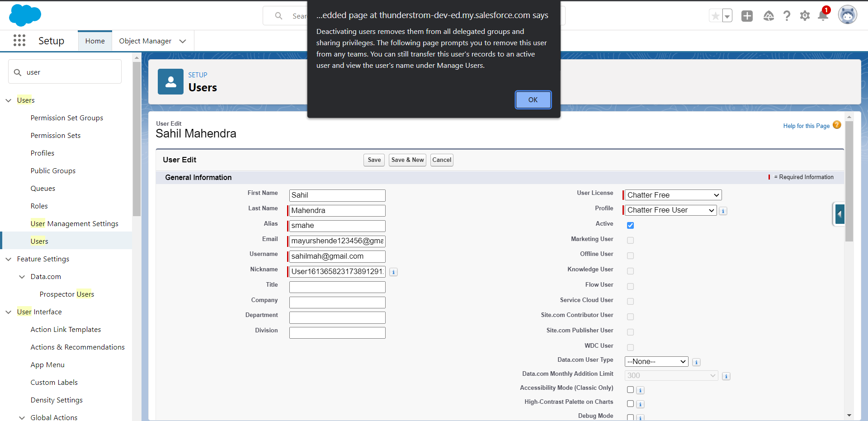Viewport: 868px width, 421px height.
Task: Click the Help question mark icon
Action: [x=787, y=16]
